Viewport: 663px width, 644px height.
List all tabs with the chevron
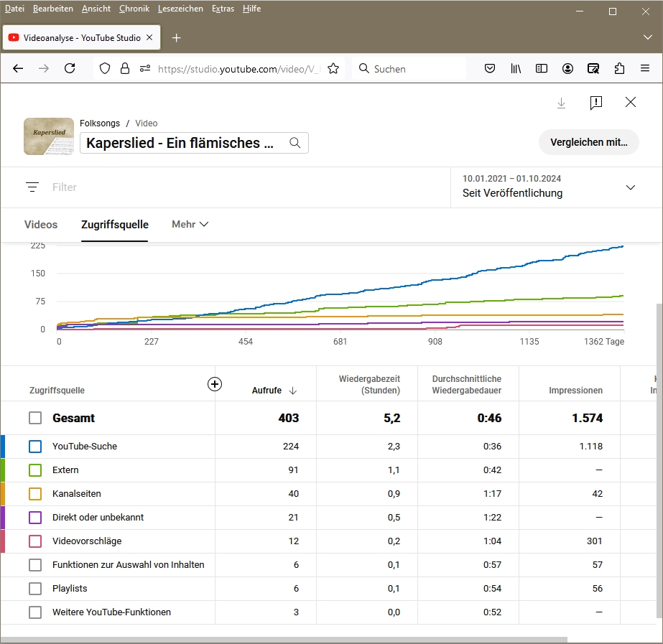647,37
